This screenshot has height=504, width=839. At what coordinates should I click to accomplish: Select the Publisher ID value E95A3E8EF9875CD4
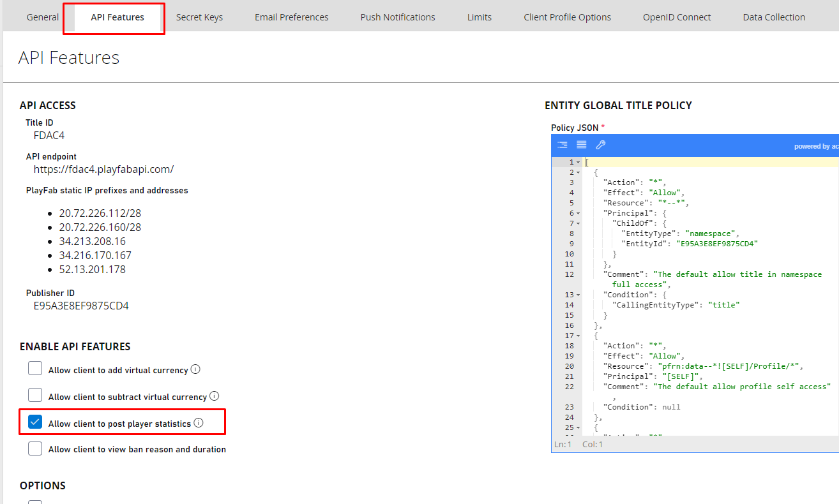tap(81, 306)
